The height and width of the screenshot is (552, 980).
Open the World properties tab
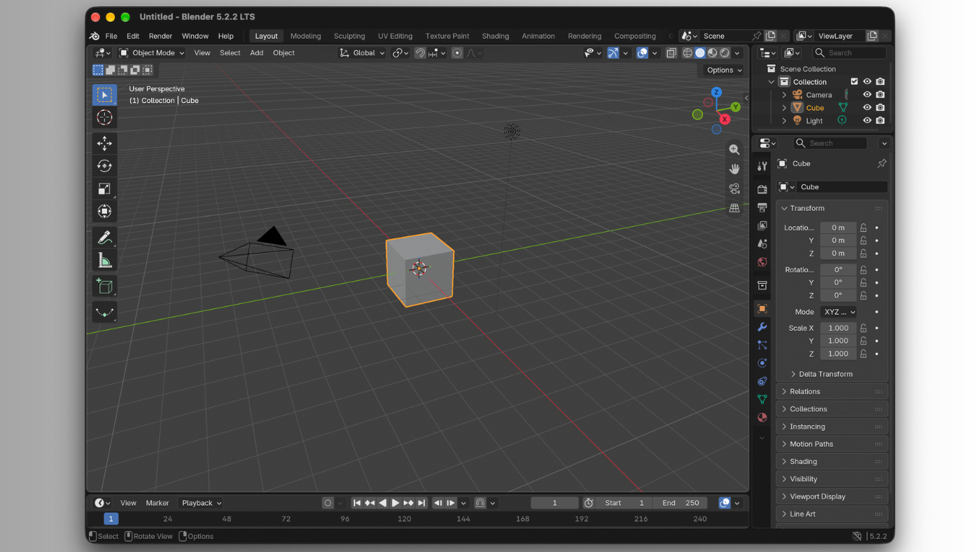click(x=762, y=262)
